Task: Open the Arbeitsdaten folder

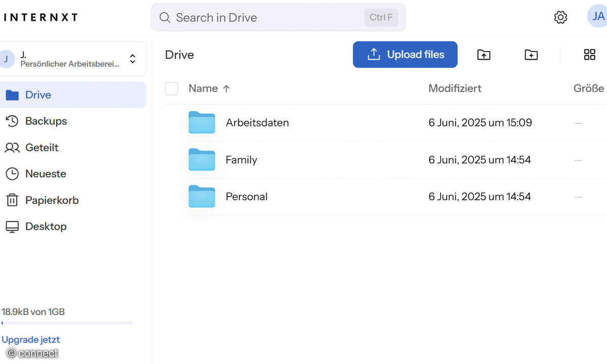Action: click(257, 122)
